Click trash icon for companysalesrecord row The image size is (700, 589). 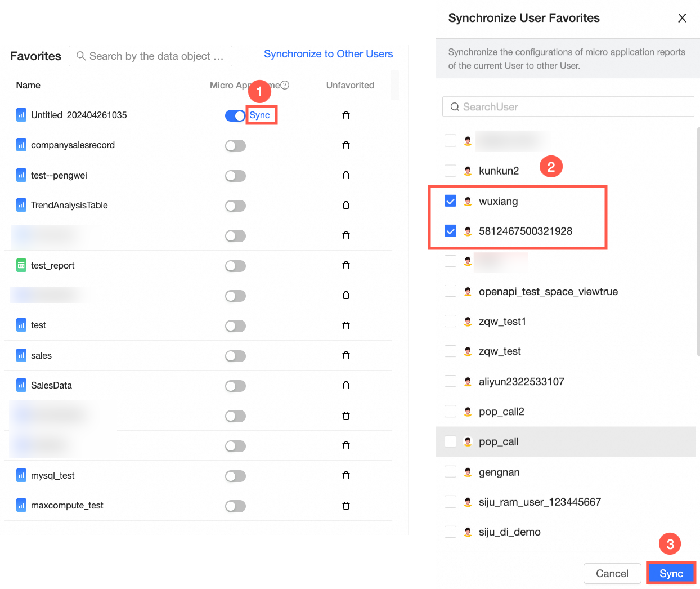[346, 145]
